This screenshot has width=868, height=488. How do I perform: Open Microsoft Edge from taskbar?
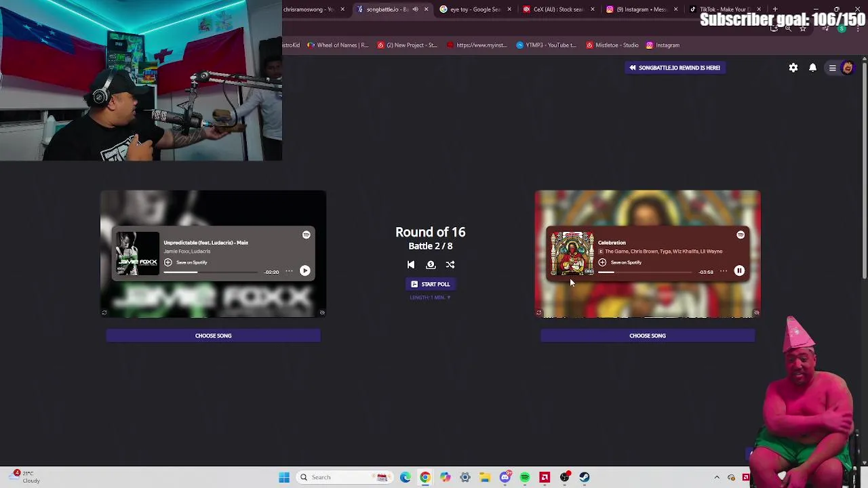(405, 477)
